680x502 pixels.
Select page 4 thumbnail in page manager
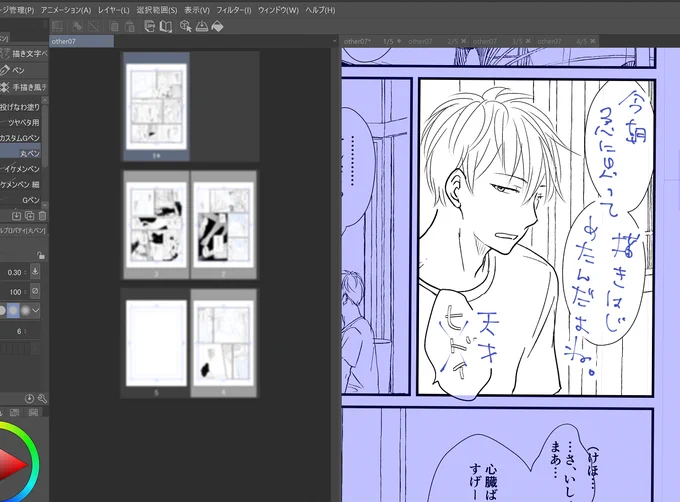click(x=224, y=343)
